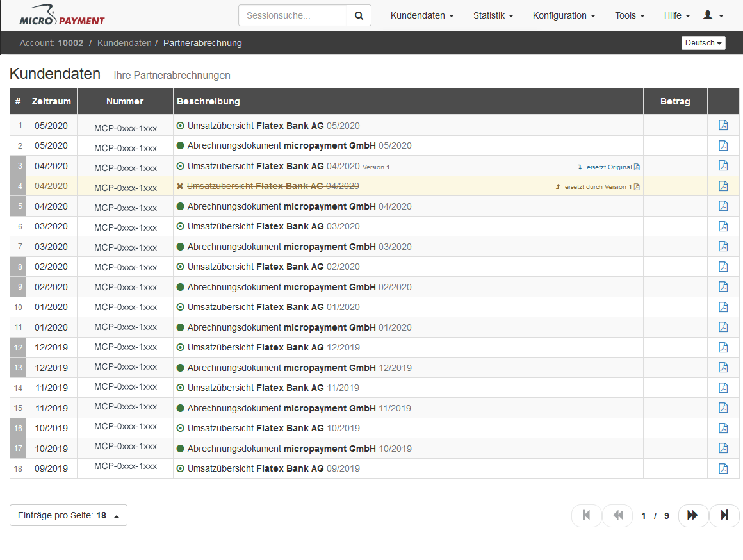Click the MCP-0xxx-1xxx number in row 14
Screen dimensions: 743x560
pos(125,386)
